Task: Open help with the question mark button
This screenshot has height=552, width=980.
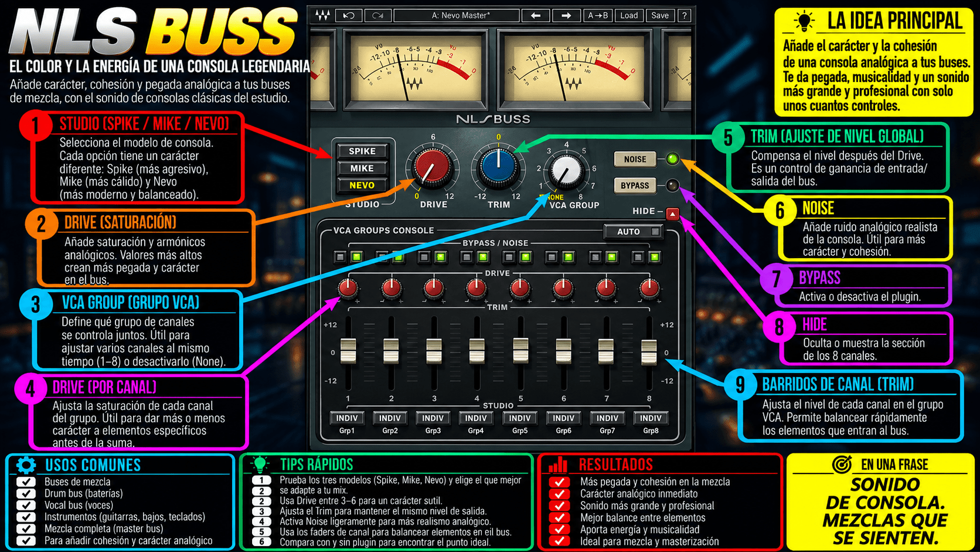Action: [684, 16]
